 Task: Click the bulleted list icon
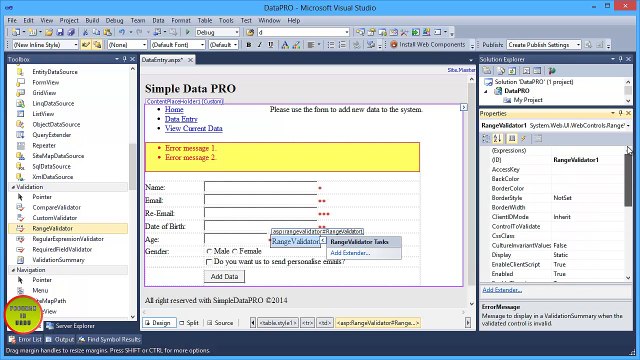click(x=331, y=45)
